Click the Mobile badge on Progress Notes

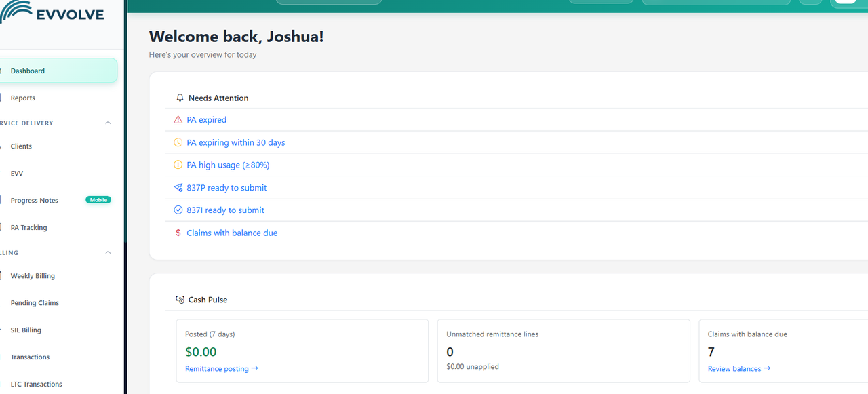[x=98, y=200]
